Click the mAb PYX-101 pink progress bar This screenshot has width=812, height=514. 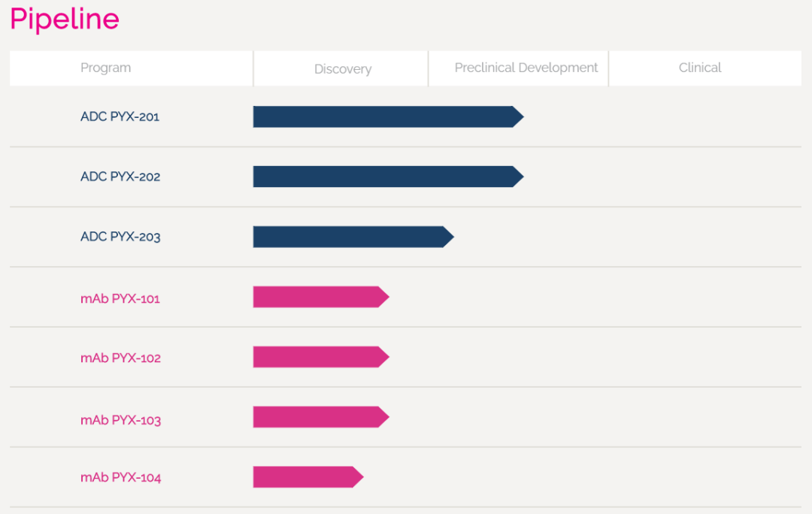pos(317,297)
